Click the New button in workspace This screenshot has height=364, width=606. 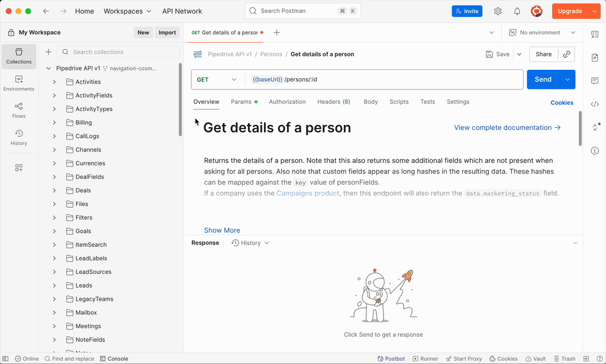[x=143, y=33]
